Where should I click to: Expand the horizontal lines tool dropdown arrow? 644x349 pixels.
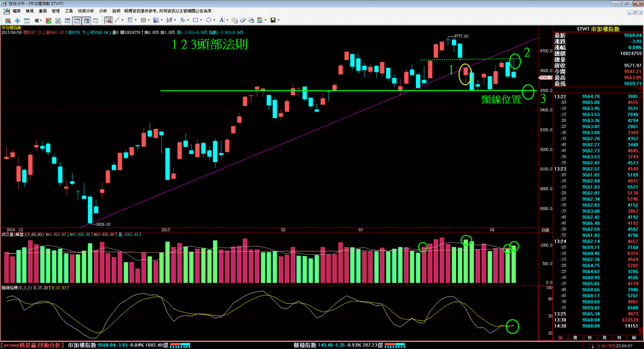point(135,20)
